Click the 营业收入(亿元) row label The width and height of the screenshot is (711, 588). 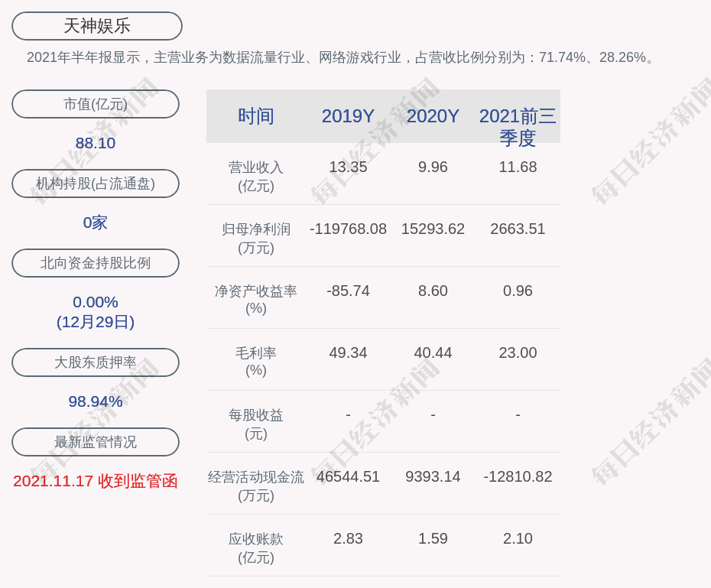[256, 176]
